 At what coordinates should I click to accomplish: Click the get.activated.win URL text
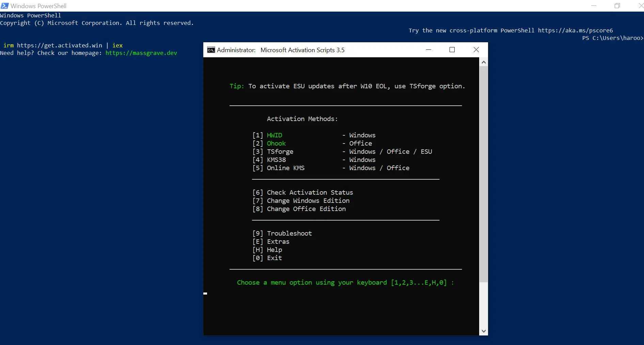click(x=59, y=45)
